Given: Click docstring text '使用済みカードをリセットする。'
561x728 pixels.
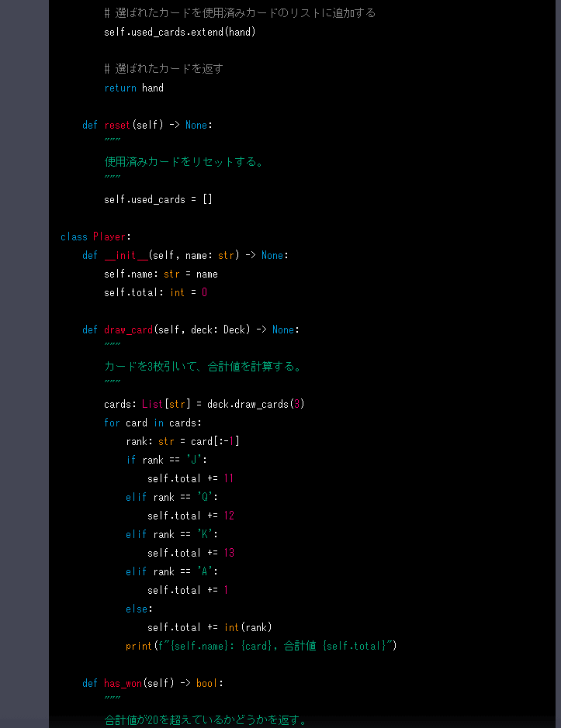Looking at the screenshot, I should click(x=185, y=162).
